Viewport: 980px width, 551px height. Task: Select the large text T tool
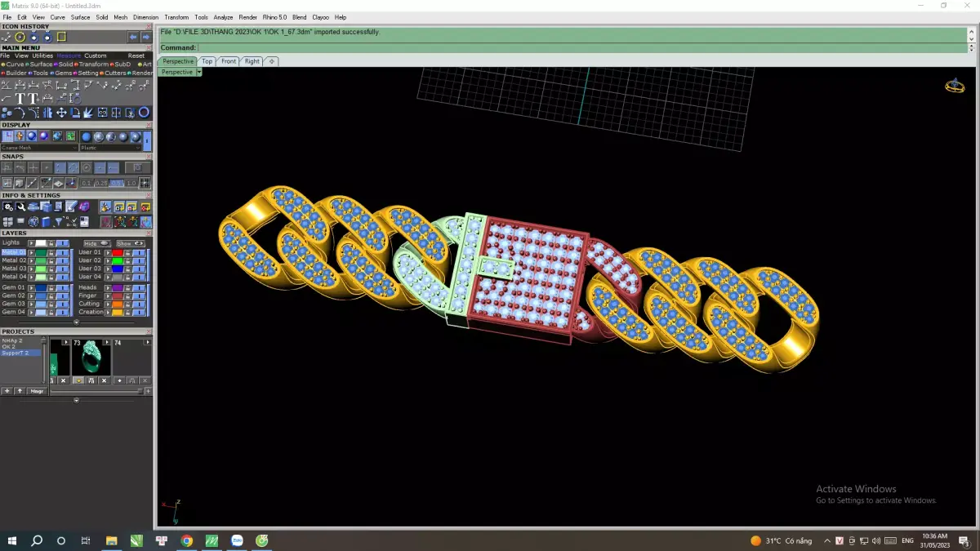(x=20, y=99)
